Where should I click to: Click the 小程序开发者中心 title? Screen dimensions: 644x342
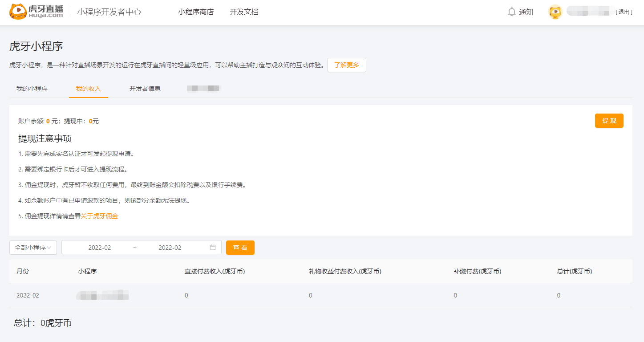(x=109, y=12)
